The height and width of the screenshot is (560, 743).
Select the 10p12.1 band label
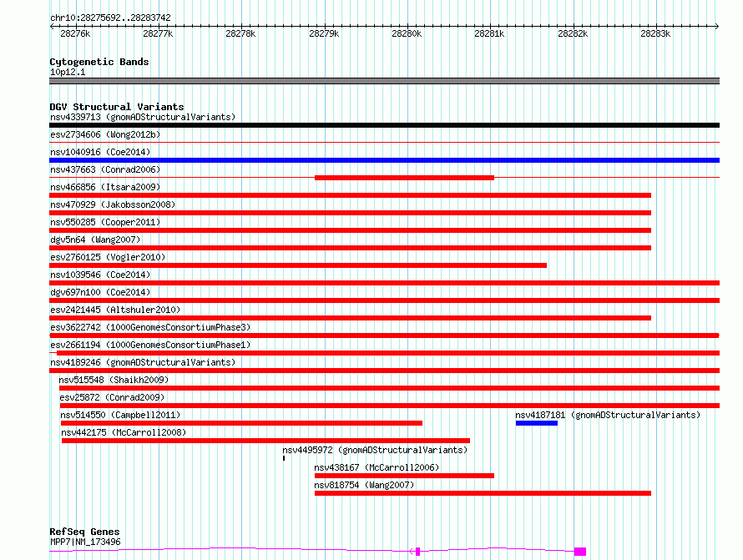coord(68,72)
